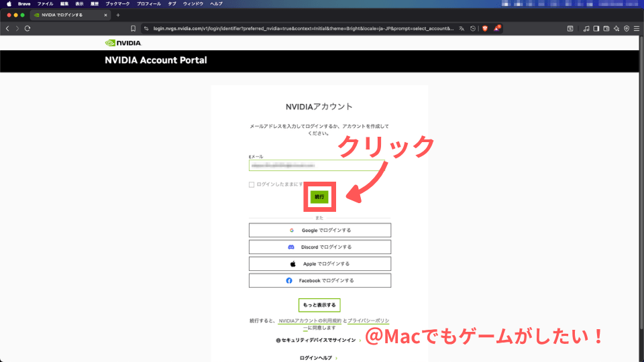Open the Brave Rewards triangle icon
This screenshot has width=644, height=362.
coord(497,29)
